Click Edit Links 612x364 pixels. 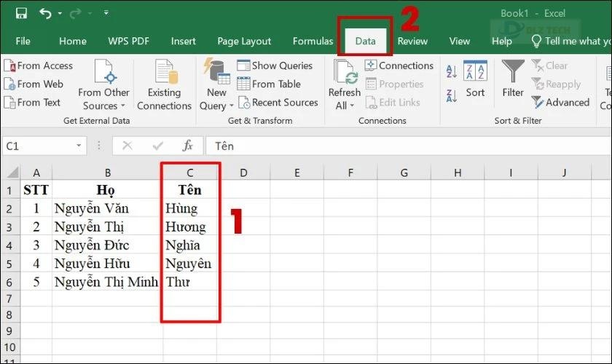point(393,102)
